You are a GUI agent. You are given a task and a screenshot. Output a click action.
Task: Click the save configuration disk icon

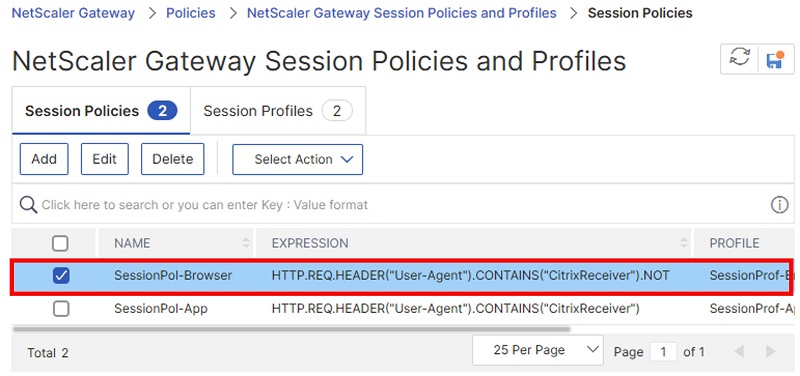pyautogui.click(x=776, y=59)
